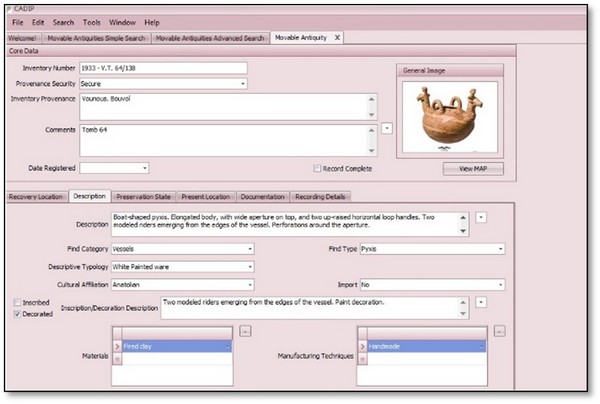Open the Handmade dropdown arrow
600x404 pixels.
point(481,347)
